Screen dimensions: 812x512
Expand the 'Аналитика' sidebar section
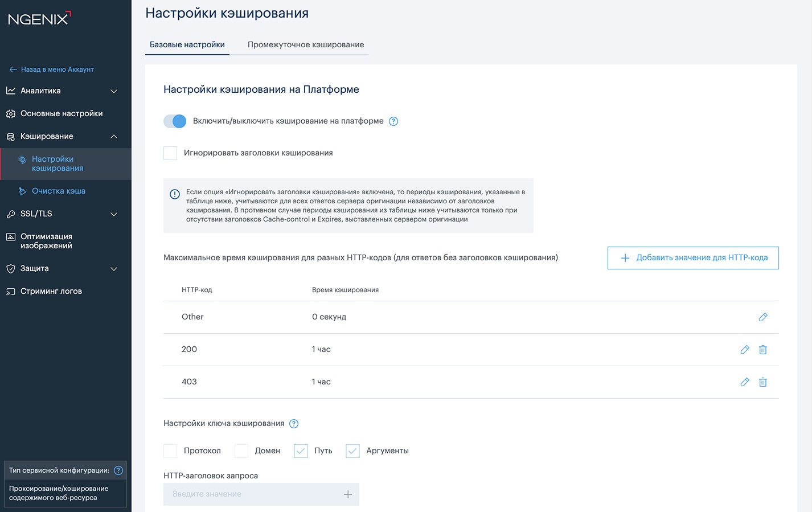pos(63,91)
